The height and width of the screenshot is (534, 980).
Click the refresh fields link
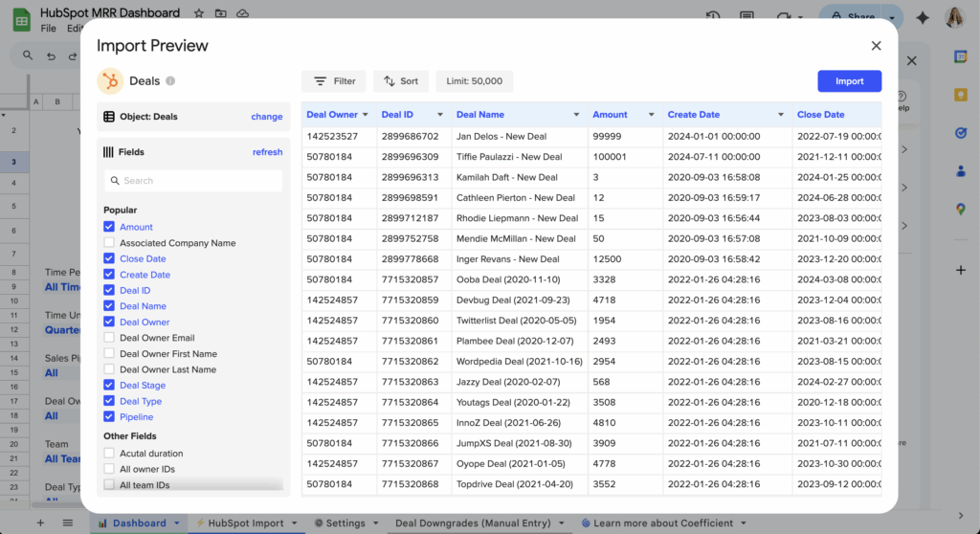pyautogui.click(x=268, y=152)
